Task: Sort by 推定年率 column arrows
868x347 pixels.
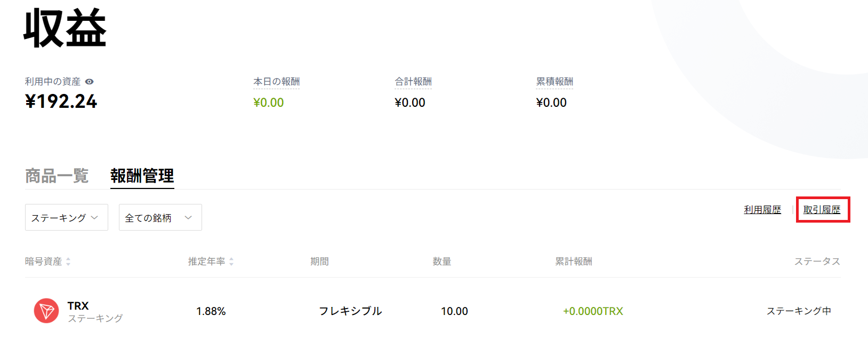Action: (x=231, y=262)
